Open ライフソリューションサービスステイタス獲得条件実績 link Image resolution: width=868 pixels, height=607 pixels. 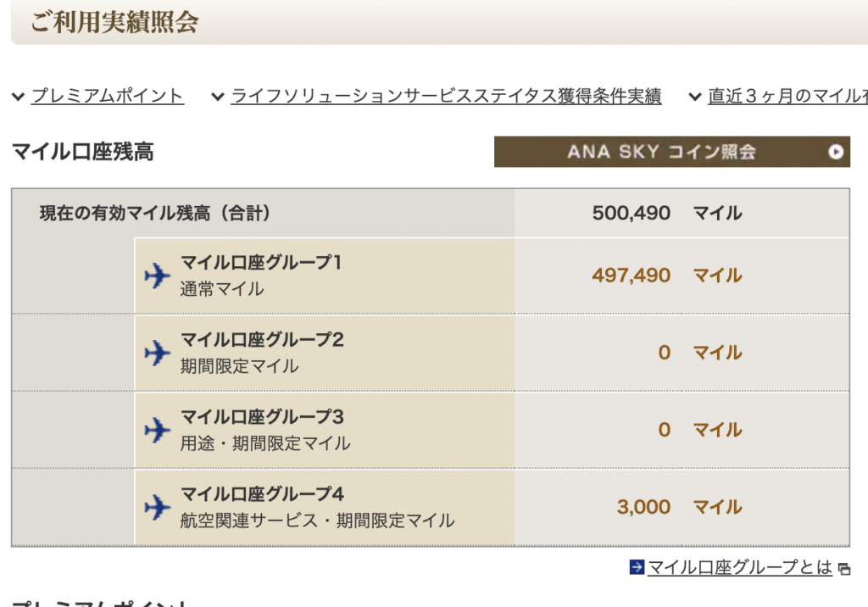pyautogui.click(x=446, y=96)
